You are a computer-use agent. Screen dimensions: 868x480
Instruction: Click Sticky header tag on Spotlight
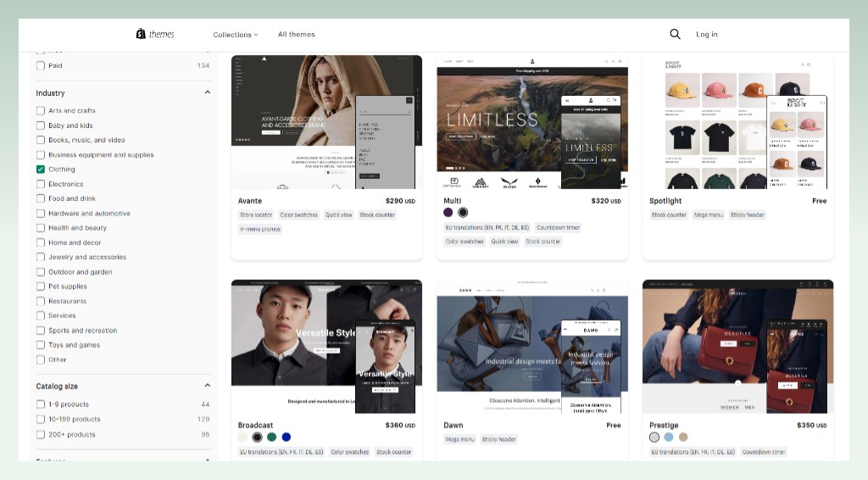pyautogui.click(x=748, y=215)
